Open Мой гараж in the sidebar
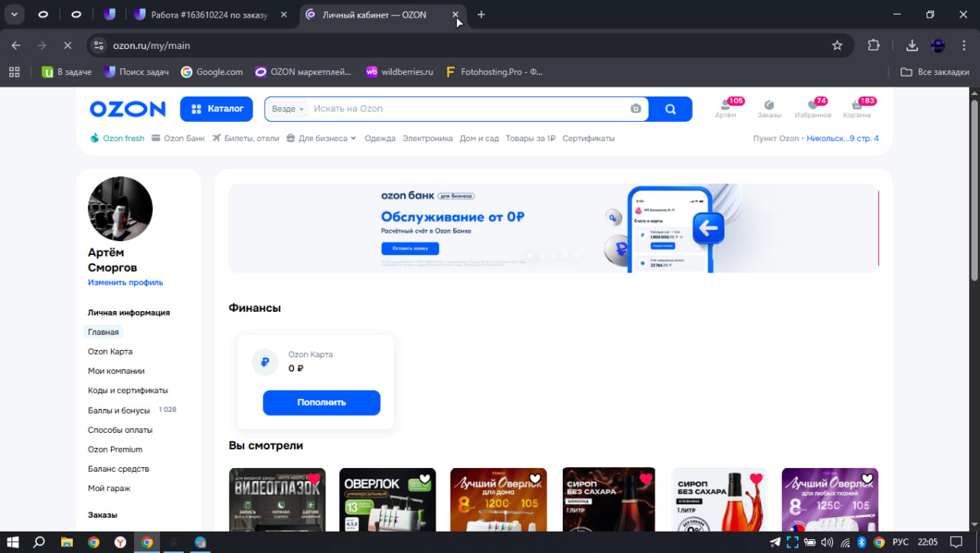Image resolution: width=980 pixels, height=553 pixels. pos(109,489)
